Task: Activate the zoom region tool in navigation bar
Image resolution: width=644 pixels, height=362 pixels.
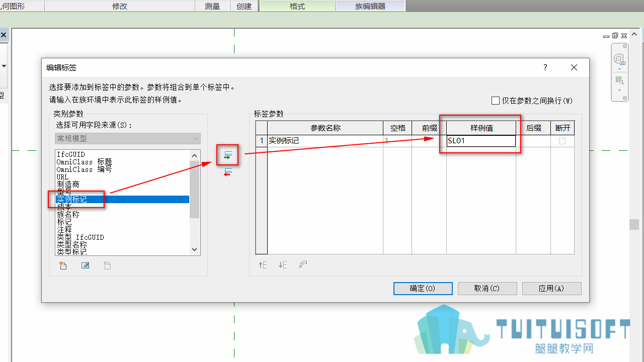Action: click(x=619, y=80)
